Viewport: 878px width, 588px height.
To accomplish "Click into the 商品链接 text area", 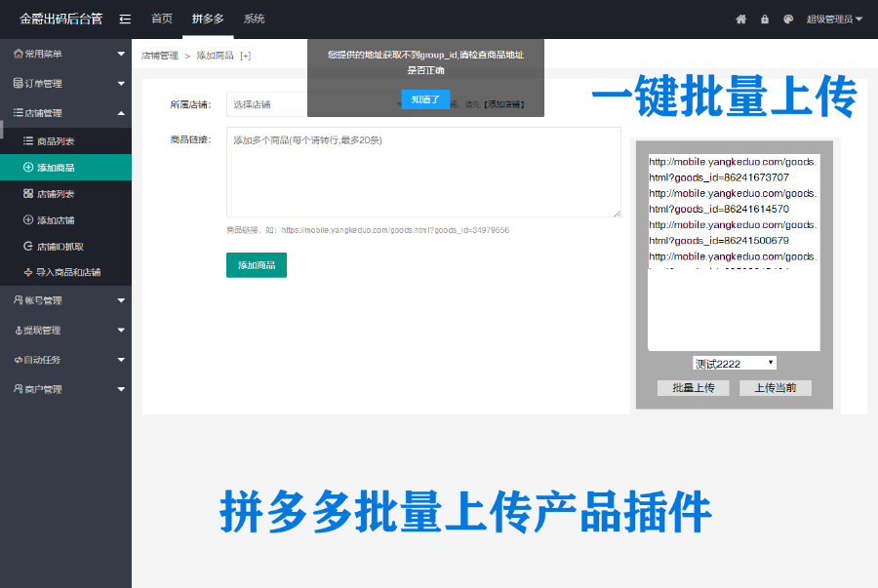I will coord(423,172).
